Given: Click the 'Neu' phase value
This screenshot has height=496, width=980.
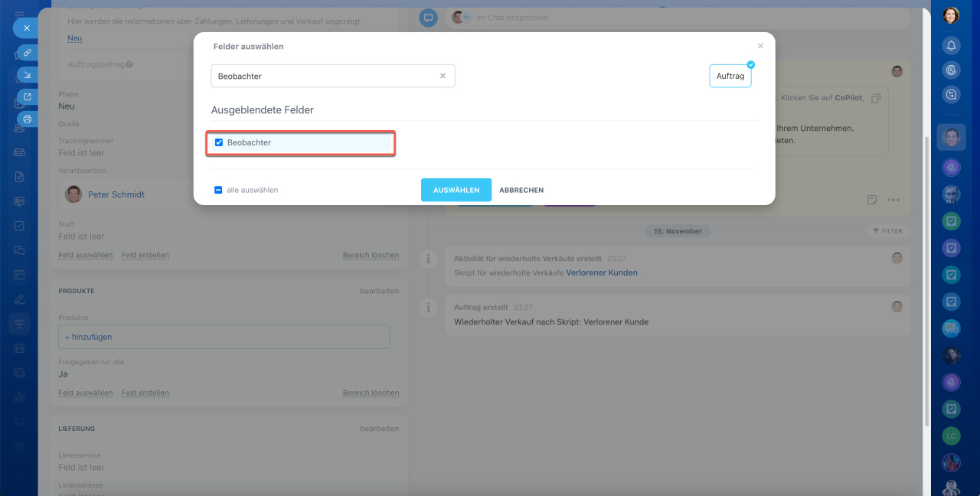Looking at the screenshot, I should click(67, 106).
